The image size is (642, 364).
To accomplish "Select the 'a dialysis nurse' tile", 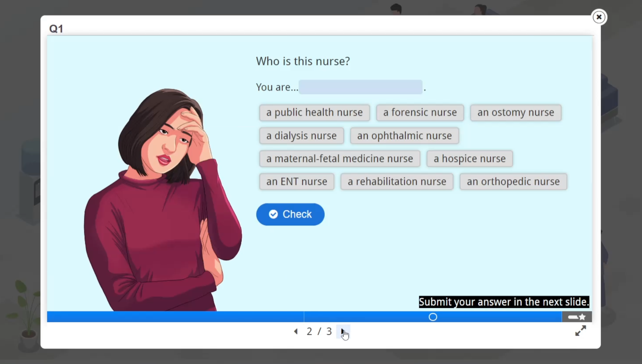I will [x=301, y=136].
